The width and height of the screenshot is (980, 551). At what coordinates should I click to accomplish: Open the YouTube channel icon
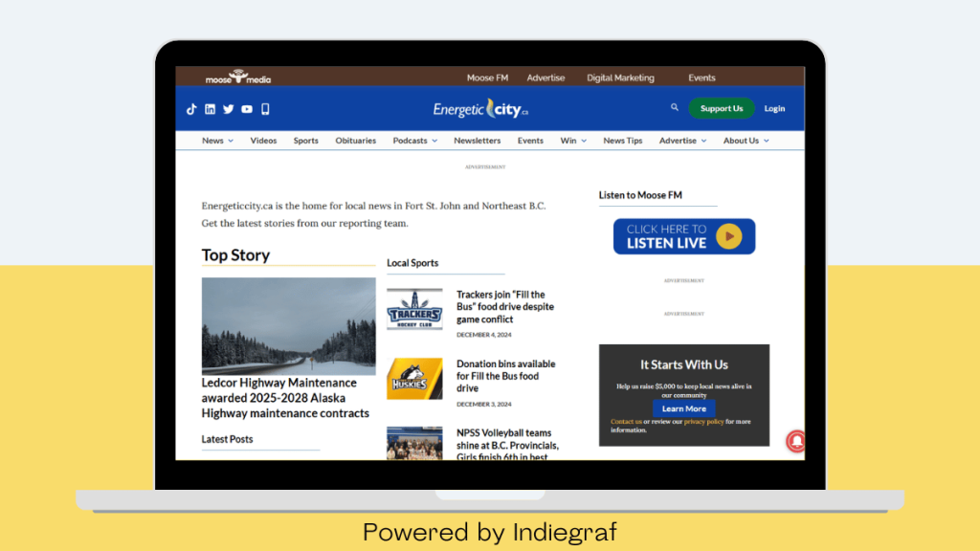[247, 109]
